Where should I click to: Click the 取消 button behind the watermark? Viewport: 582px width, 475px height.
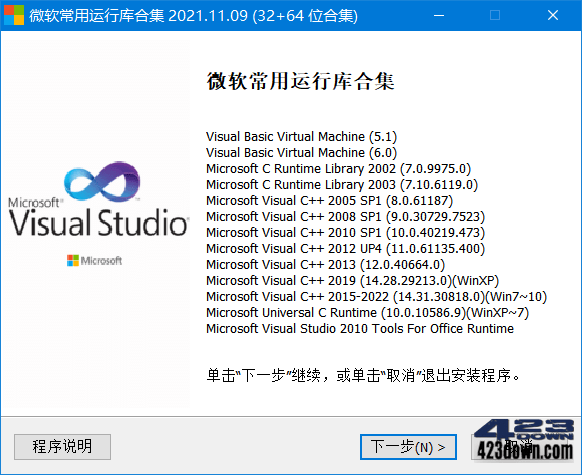[x=520, y=447]
